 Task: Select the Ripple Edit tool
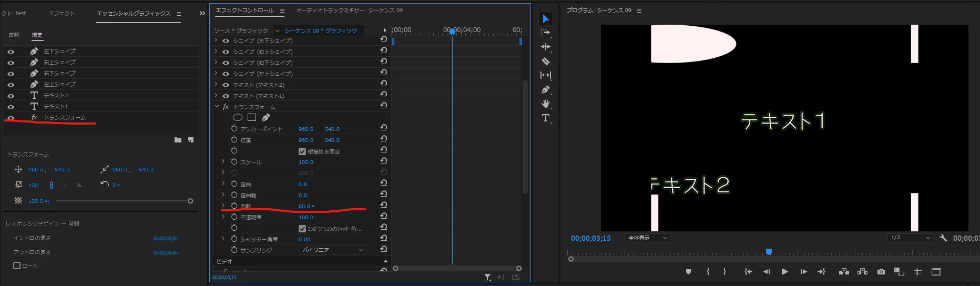(546, 47)
